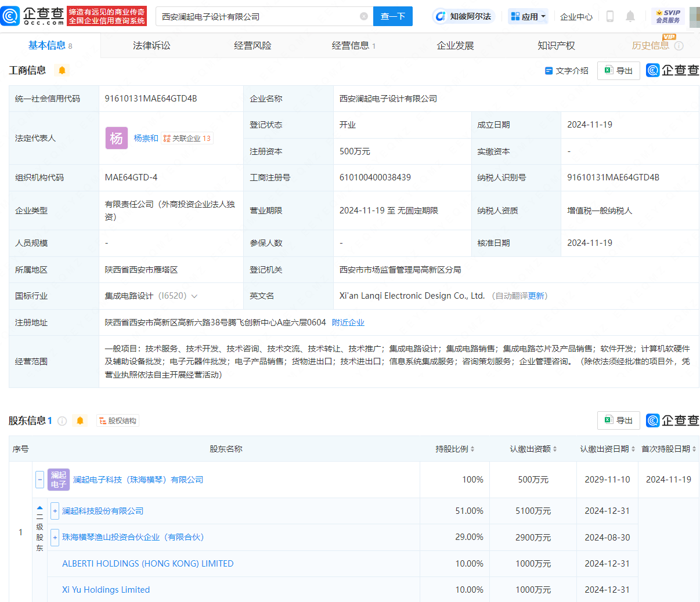Click the company name search field
Image resolution: width=700 pixels, height=602 pixels.
point(258,16)
